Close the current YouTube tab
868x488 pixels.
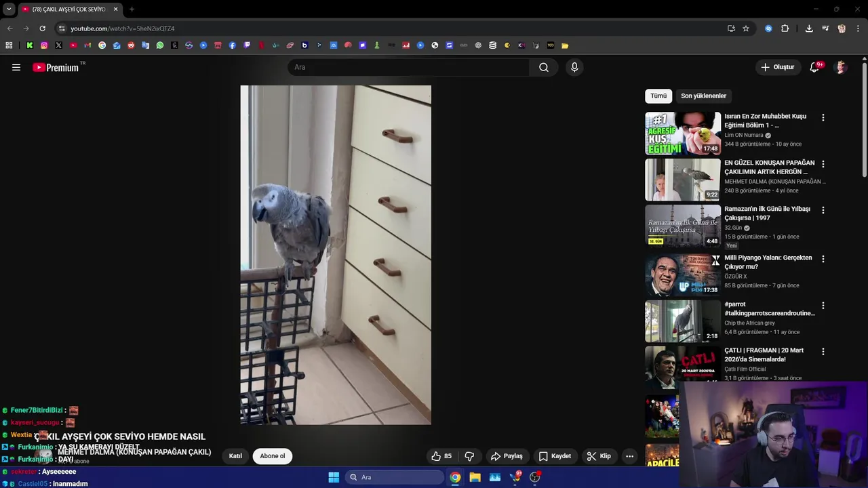[115, 9]
